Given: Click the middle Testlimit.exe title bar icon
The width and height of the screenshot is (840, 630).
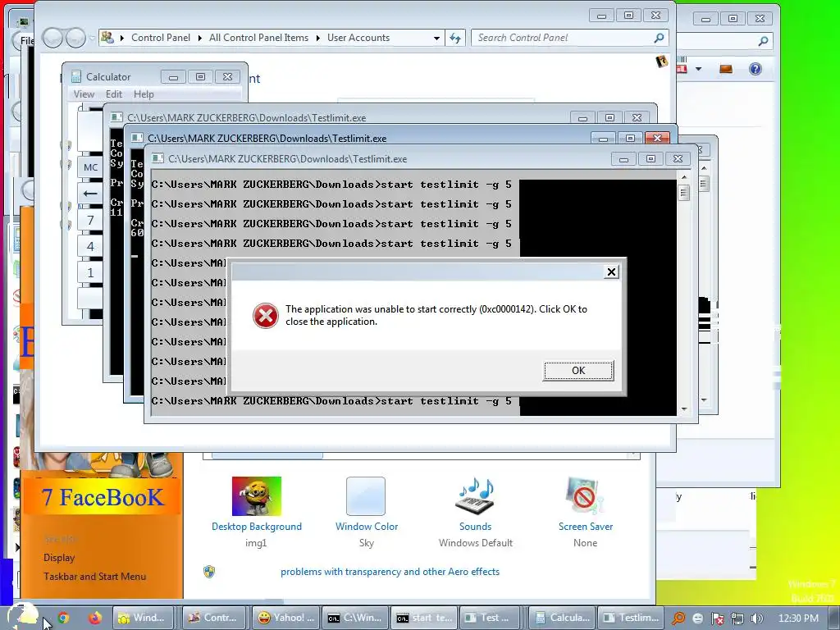Looking at the screenshot, I should tap(137, 138).
